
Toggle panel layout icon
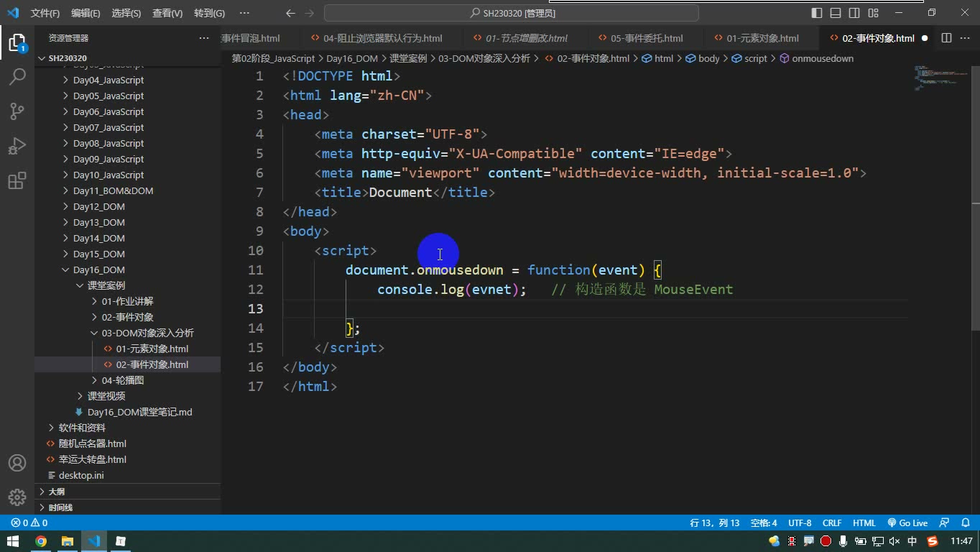pos(836,13)
